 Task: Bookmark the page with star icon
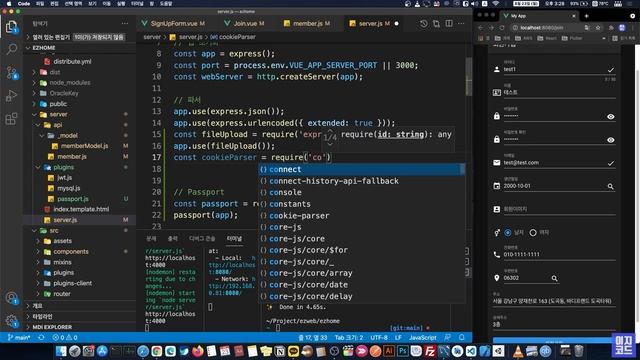(x=598, y=28)
